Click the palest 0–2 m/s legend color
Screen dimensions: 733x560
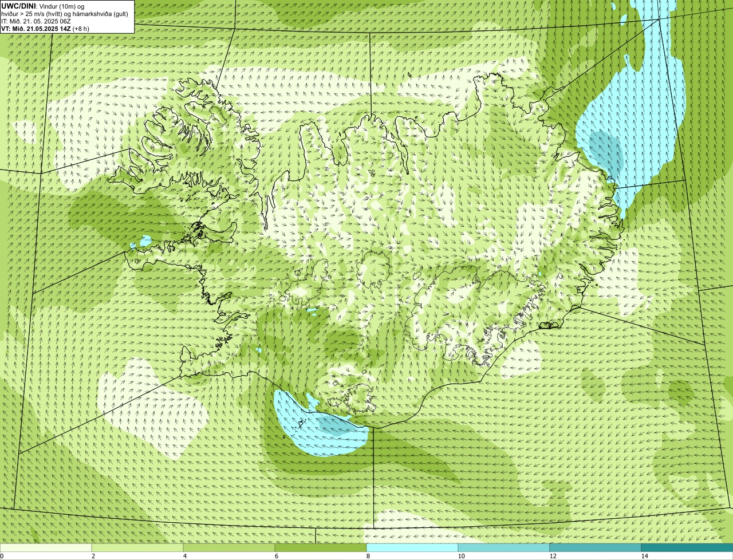tap(46, 547)
